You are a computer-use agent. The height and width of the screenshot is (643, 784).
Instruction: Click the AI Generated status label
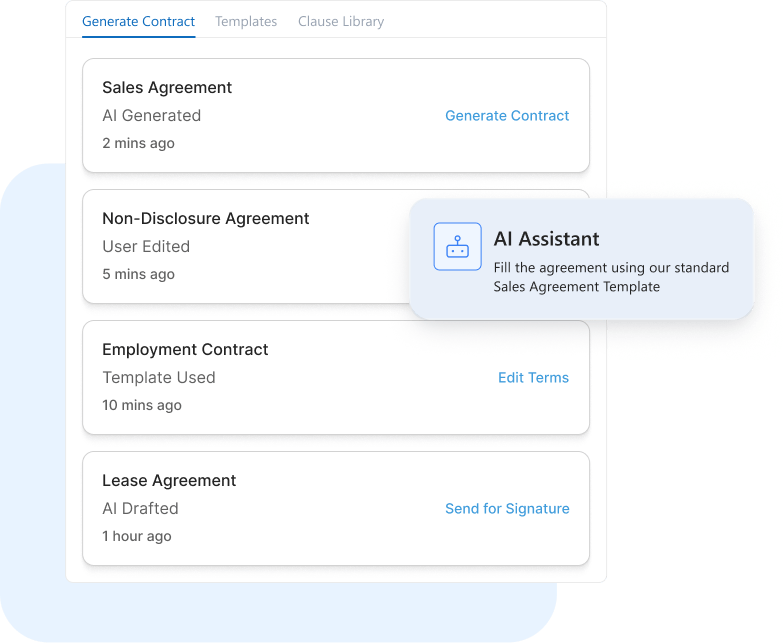point(152,116)
